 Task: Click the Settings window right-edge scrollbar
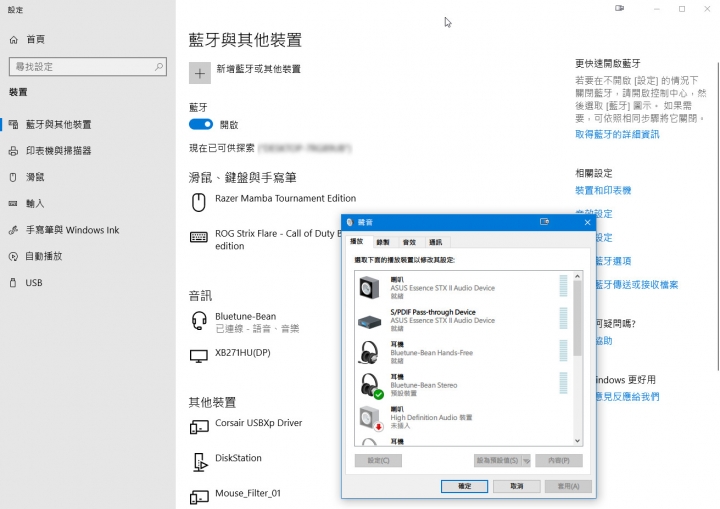(718, 216)
